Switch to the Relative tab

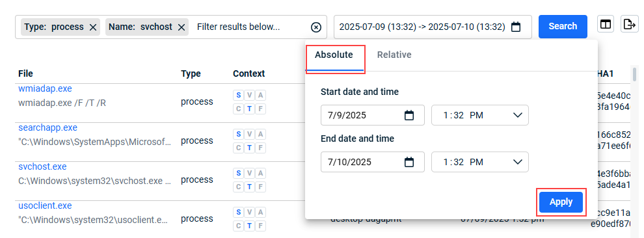[x=394, y=55]
